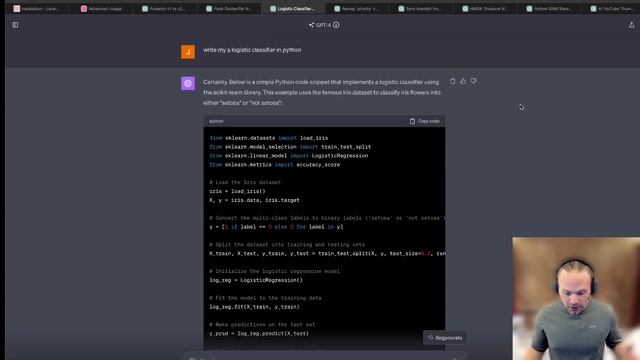This screenshot has height=360, width=640.
Task: Click the comment '# Fit the model to the training data'
Action: tap(265, 298)
